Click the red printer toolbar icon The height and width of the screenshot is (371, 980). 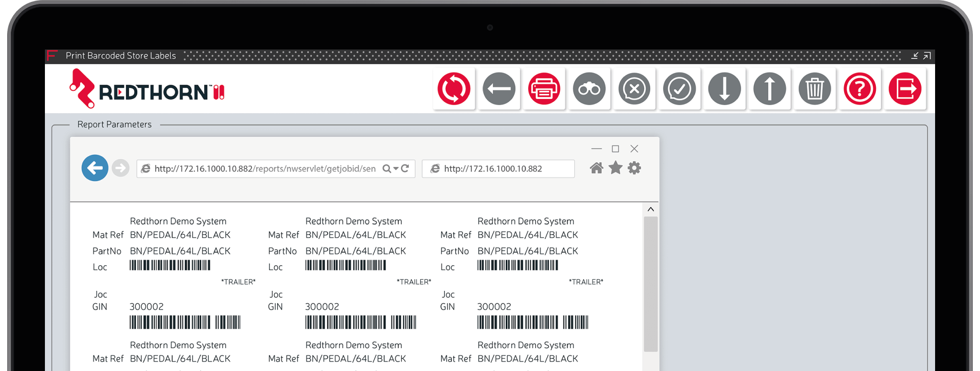pyautogui.click(x=544, y=89)
